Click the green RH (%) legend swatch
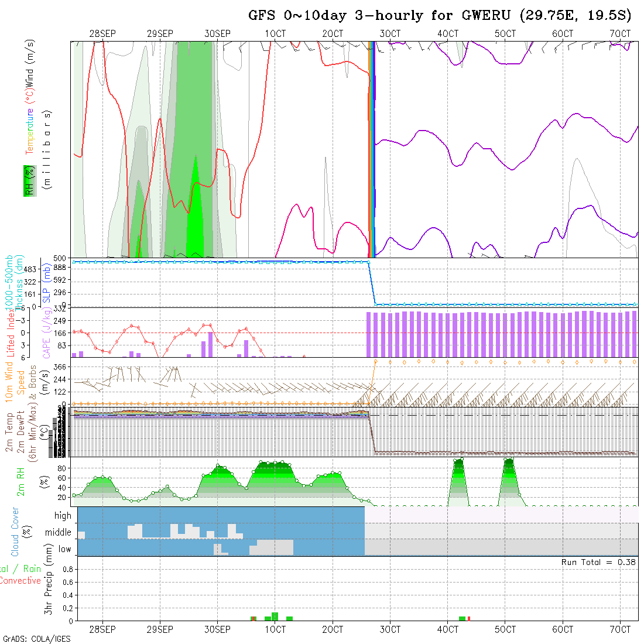 (28, 180)
